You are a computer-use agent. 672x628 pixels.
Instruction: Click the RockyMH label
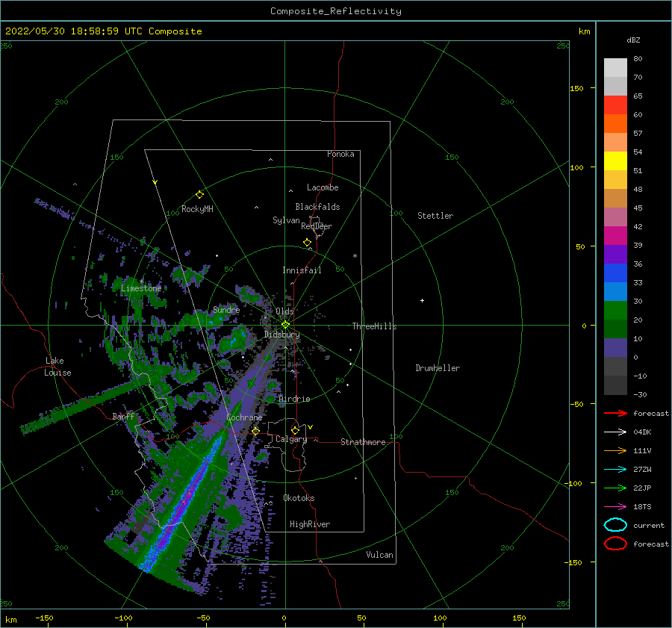click(x=197, y=209)
